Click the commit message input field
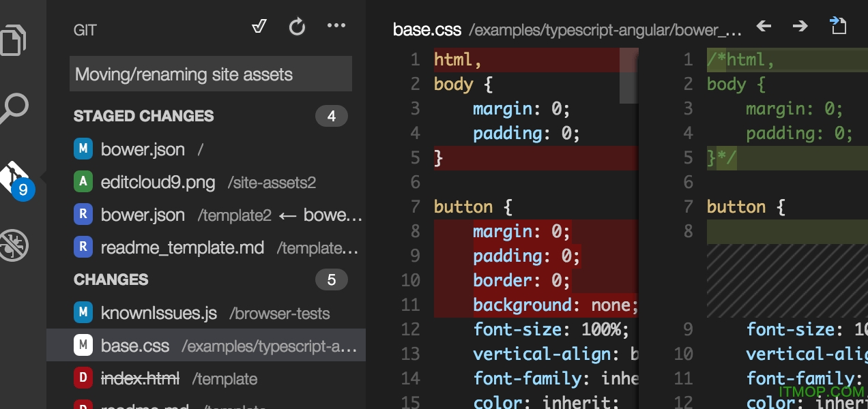Screen dimensions: 868x409 point(210,74)
